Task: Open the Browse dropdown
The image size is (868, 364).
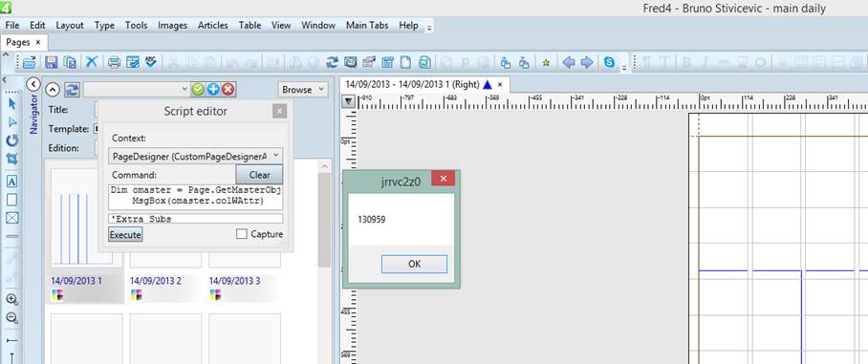Action: point(303,90)
